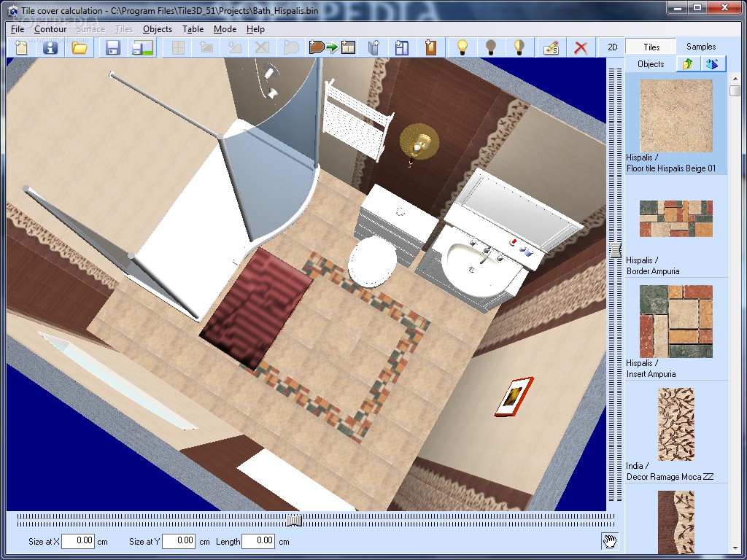Click the application icon in title bar

click(13, 10)
